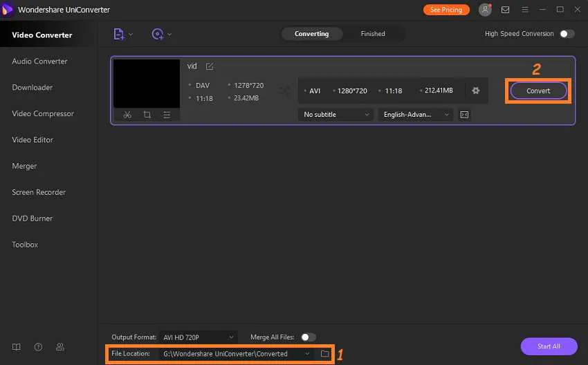
Task: Click the Start All button
Action: 549,346
